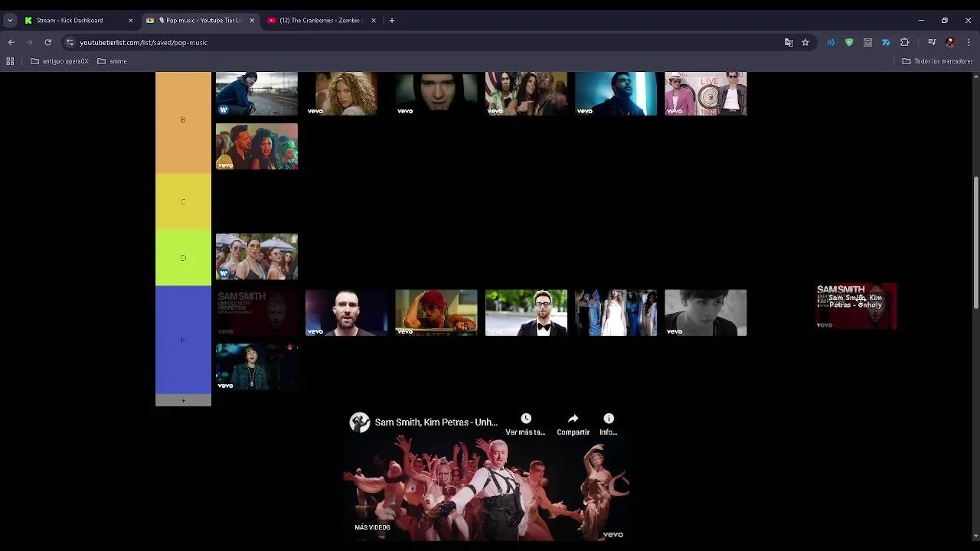Open the Sam Smith, Kim Petras video title link
This screenshot has height=551, width=980.
click(436, 422)
